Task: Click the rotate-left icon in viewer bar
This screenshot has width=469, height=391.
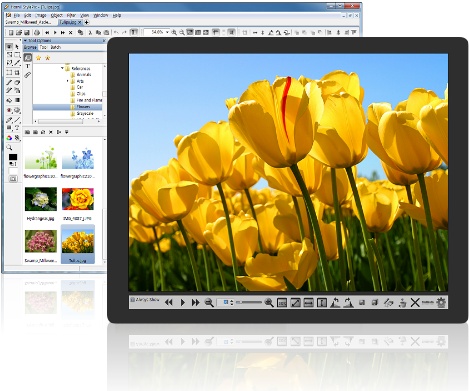Action: click(335, 303)
